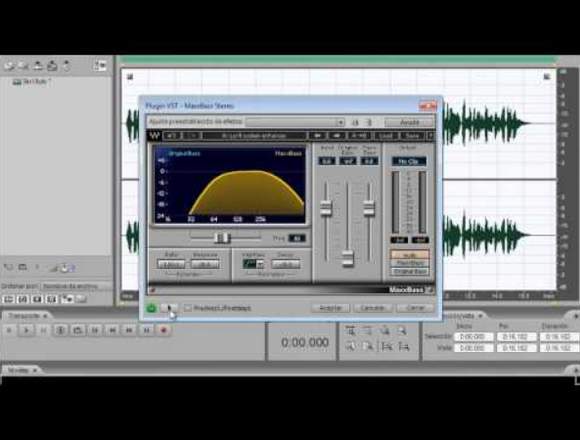Viewport: 580px width, 440px height.
Task: Click the go-to-beginning transport button
Action: click(x=95, y=330)
